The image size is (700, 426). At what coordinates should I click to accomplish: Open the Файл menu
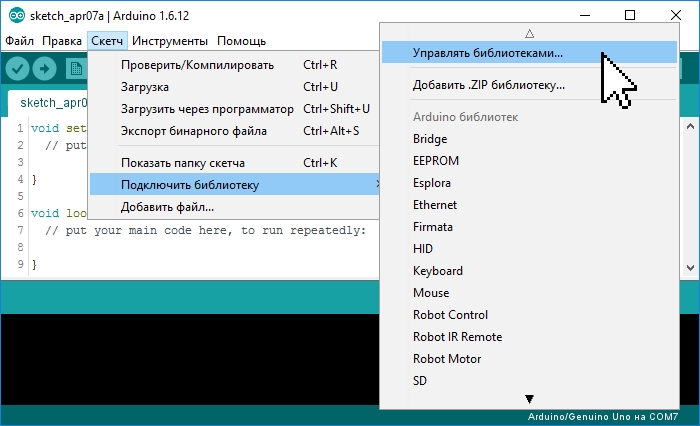pos(19,41)
